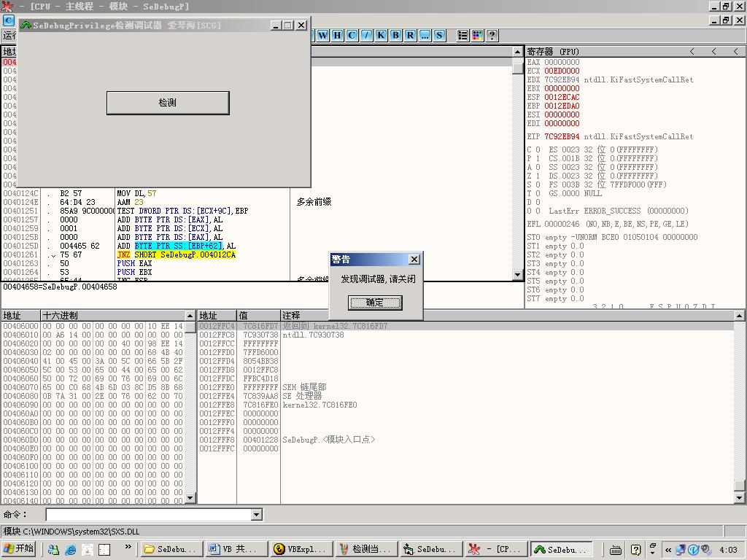
Task: Click the Internet Explorer quick launch icon
Action: [71, 550]
